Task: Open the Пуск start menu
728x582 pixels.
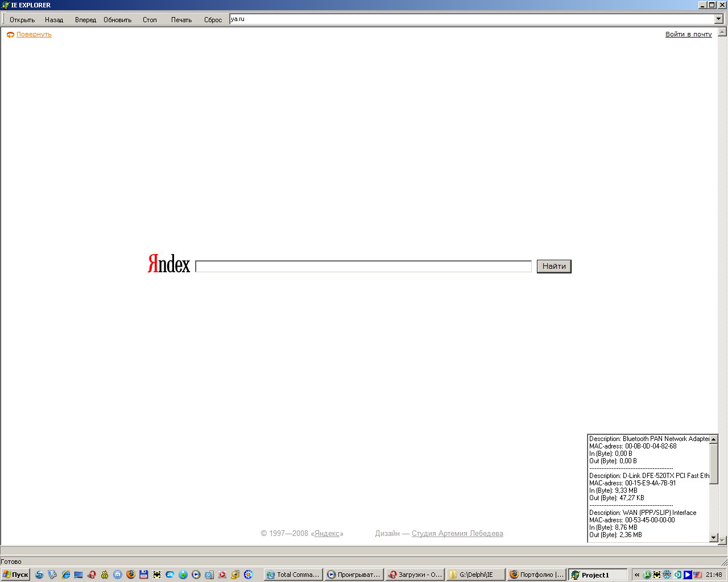Action: pyautogui.click(x=15, y=575)
